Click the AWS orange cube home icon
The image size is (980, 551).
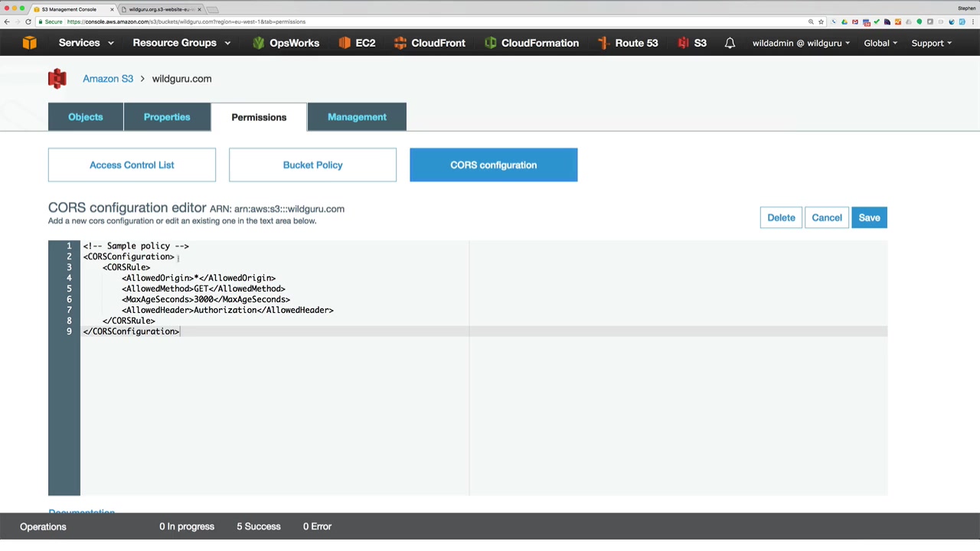pyautogui.click(x=29, y=43)
